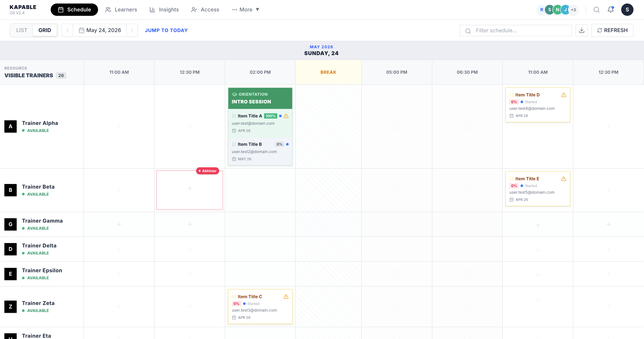Screen dimensions: 644x339
Task: Open the Insights tab
Action: tap(164, 9)
